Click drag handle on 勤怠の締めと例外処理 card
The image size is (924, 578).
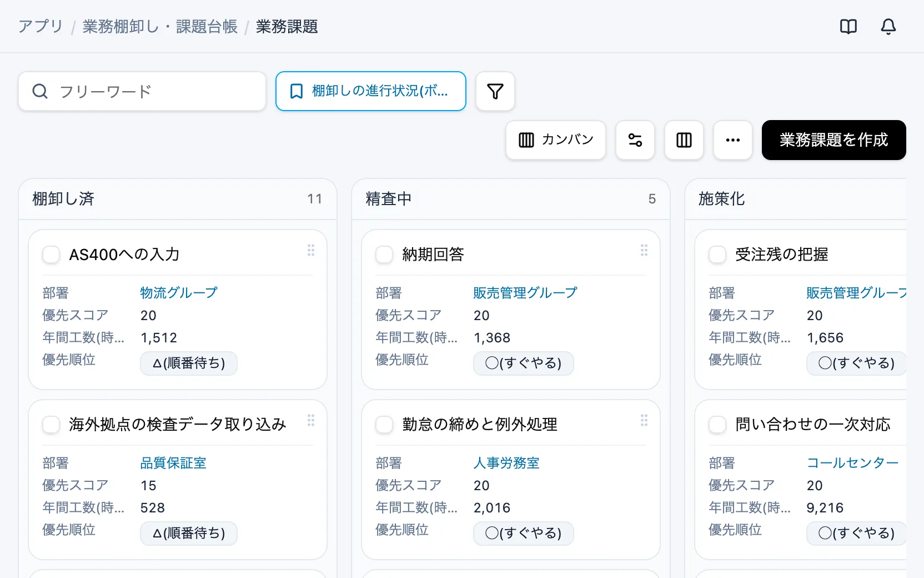(x=644, y=420)
